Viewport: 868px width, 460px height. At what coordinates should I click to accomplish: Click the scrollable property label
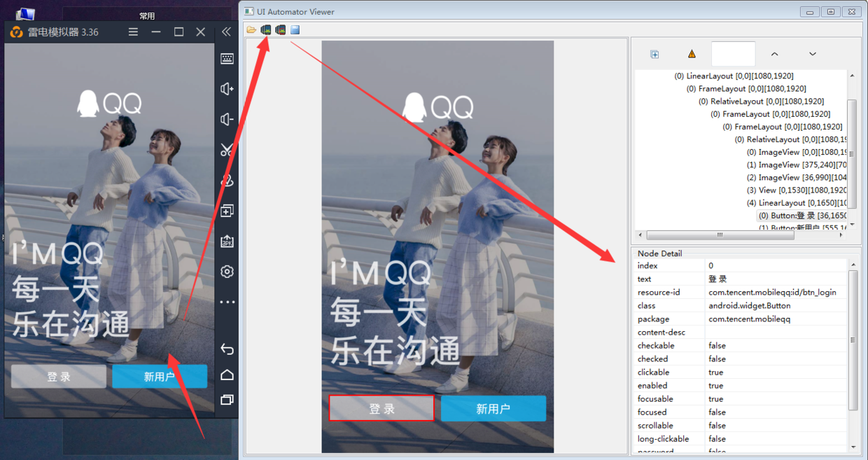click(x=655, y=425)
